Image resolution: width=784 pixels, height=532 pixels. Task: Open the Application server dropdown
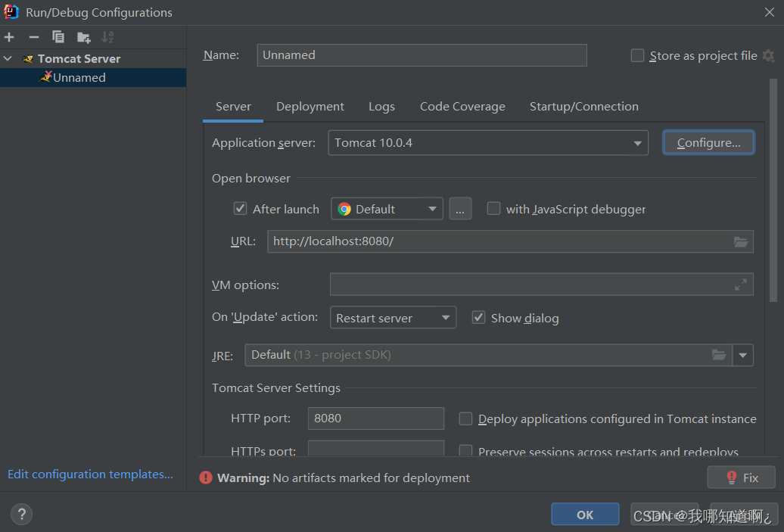(x=488, y=143)
